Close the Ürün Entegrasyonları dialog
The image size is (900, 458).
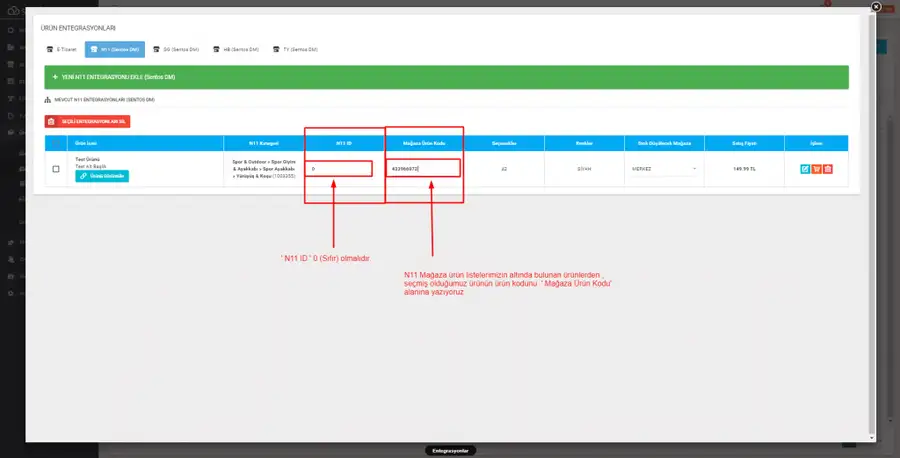(x=876, y=7)
